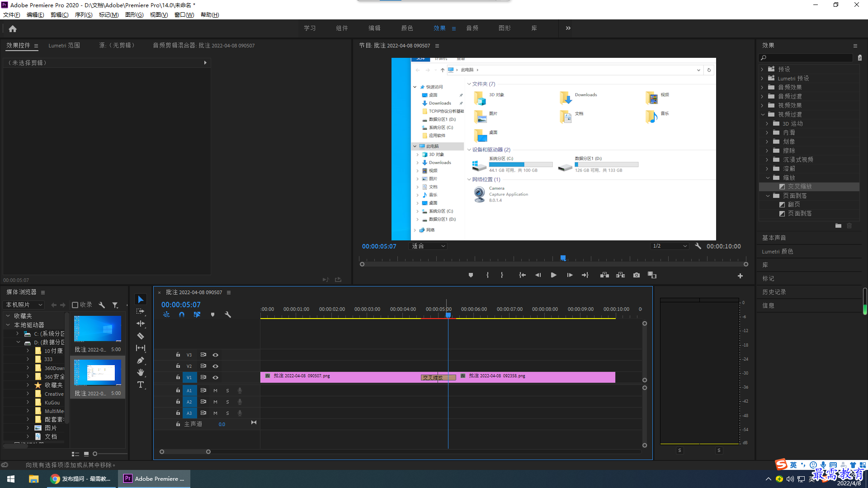Go to Out point
868x488 pixels.
coord(585,275)
